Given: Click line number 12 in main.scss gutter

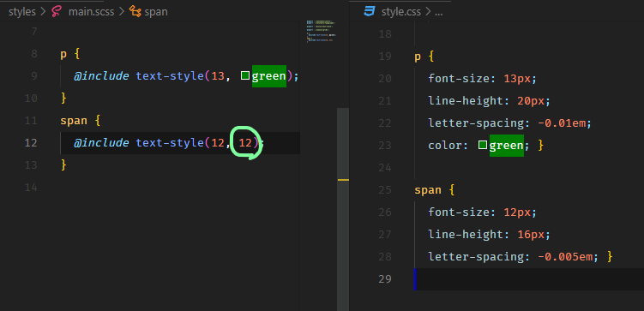Looking at the screenshot, I should coord(31,143).
